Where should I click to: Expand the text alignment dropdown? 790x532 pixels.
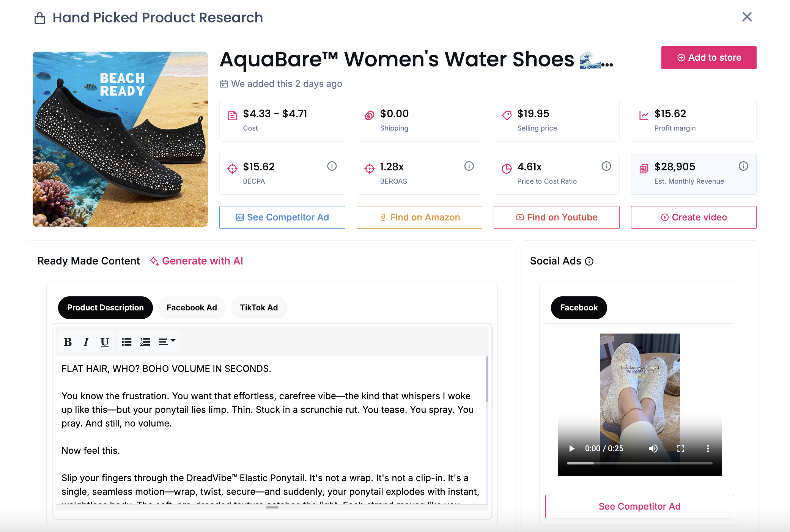pyautogui.click(x=167, y=342)
